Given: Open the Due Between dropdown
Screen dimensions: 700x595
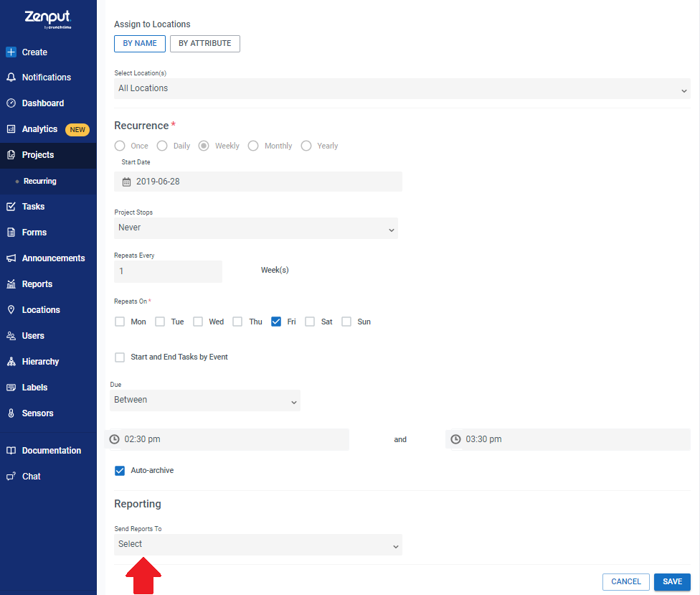Looking at the screenshot, I should [x=205, y=400].
